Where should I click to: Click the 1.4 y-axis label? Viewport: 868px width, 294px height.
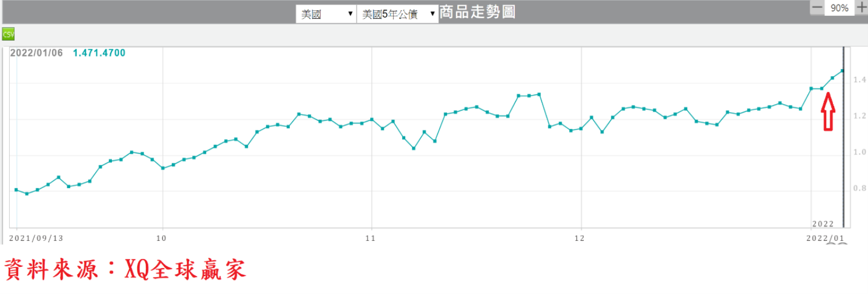tap(860, 80)
